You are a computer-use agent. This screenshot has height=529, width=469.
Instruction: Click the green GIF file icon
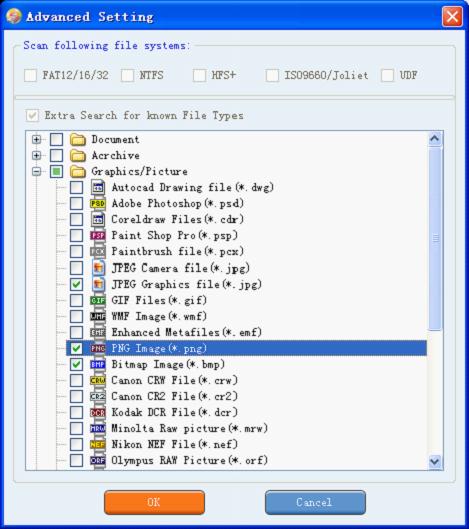(x=98, y=300)
